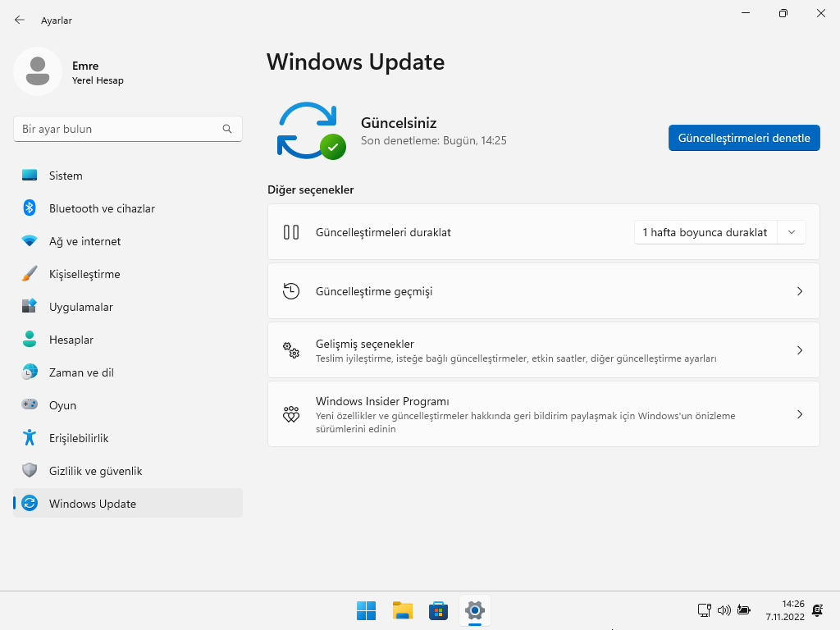
Task: Open Güncelleştirme geçmişi chevron
Action: click(x=800, y=291)
